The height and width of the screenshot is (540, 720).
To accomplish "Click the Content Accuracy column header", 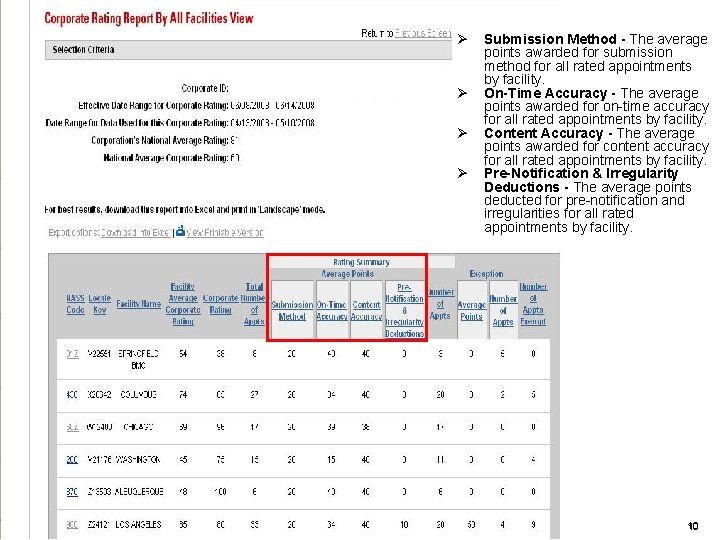I will point(366,311).
